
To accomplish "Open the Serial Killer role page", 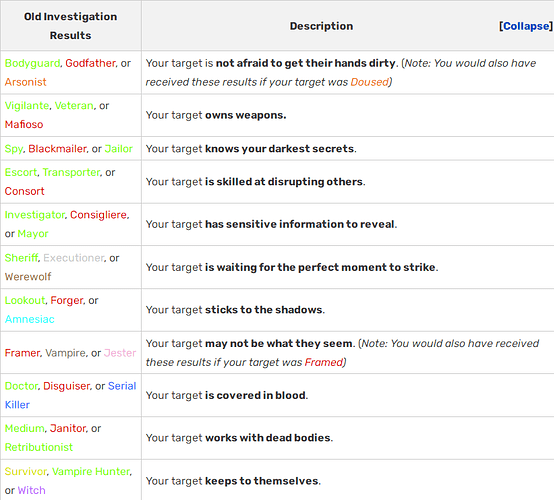I will coord(70,395).
